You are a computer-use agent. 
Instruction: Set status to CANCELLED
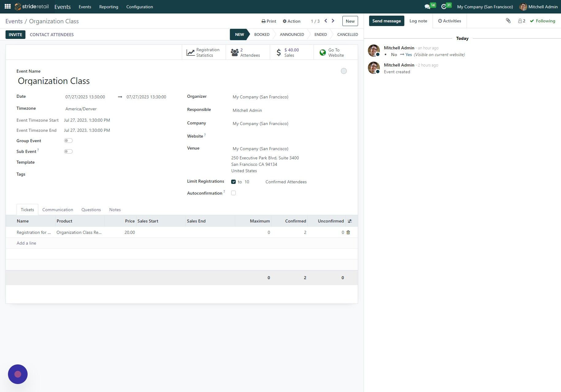pos(348,34)
